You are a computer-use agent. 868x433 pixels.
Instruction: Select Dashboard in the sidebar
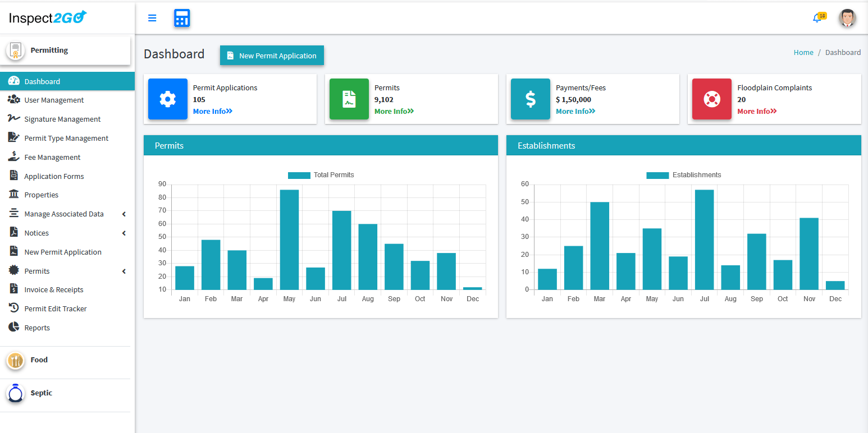(67, 81)
